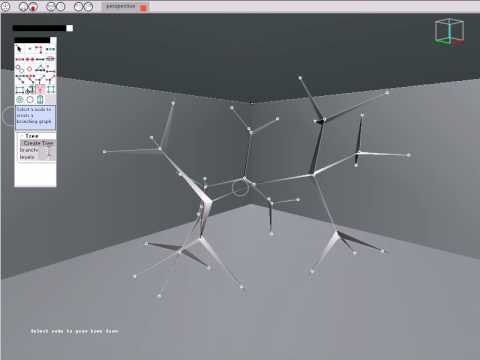Click the Create Tree button
The height and width of the screenshot is (360, 480).
click(x=38, y=143)
